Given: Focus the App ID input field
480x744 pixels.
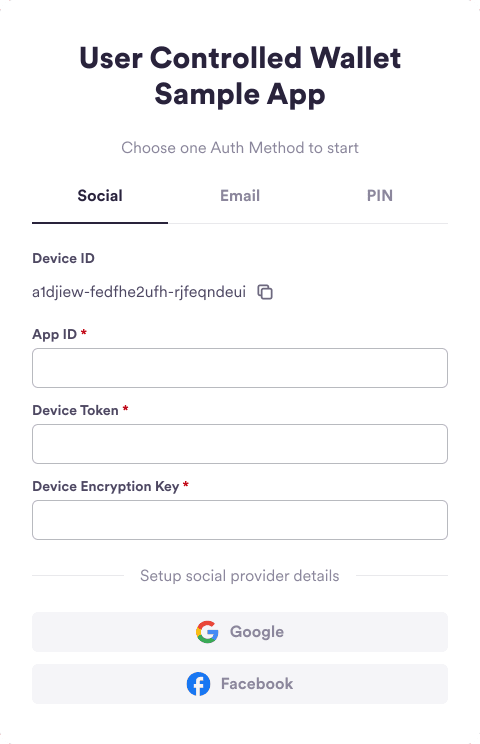Looking at the screenshot, I should pyautogui.click(x=240, y=368).
